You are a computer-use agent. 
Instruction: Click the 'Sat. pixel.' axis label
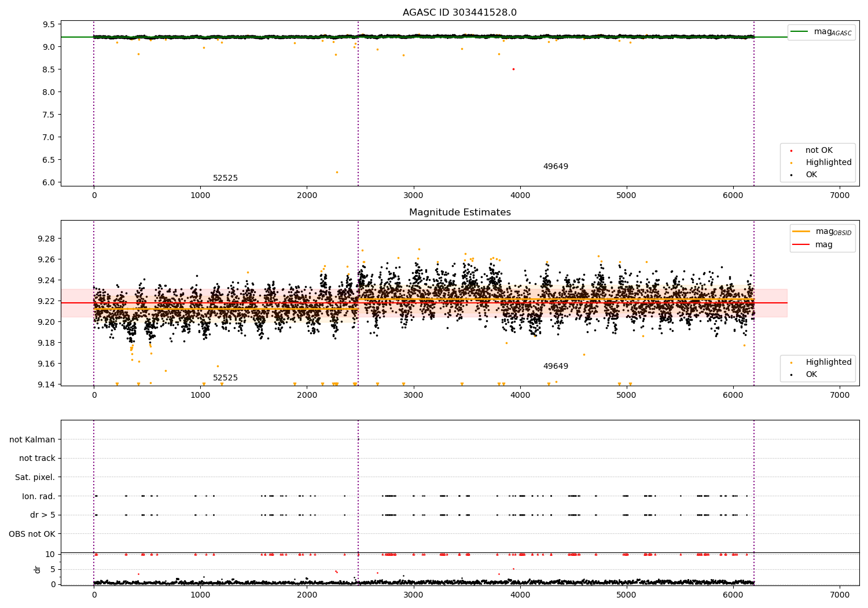click(x=35, y=478)
